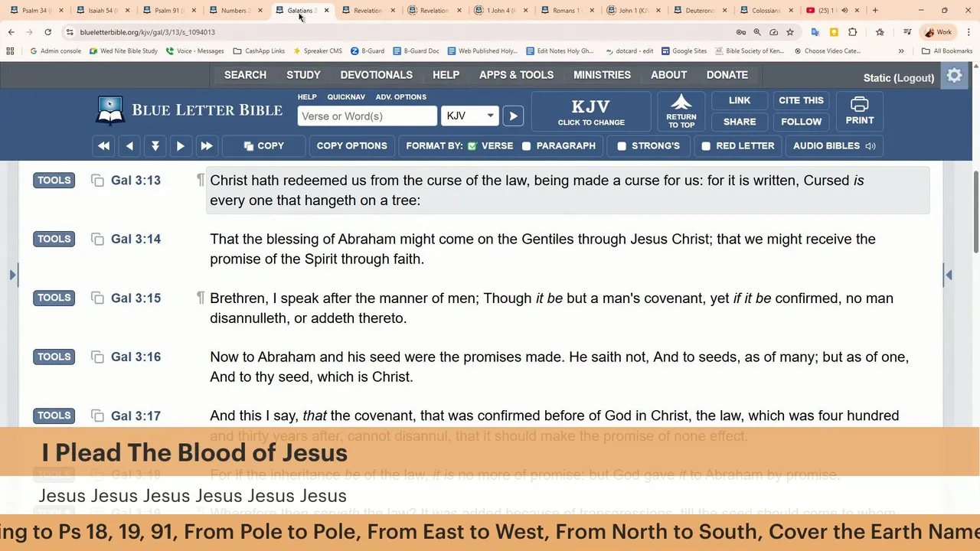Open Google Translate icon in address bar
Image resolution: width=980 pixels, height=551 pixels.
815,32
